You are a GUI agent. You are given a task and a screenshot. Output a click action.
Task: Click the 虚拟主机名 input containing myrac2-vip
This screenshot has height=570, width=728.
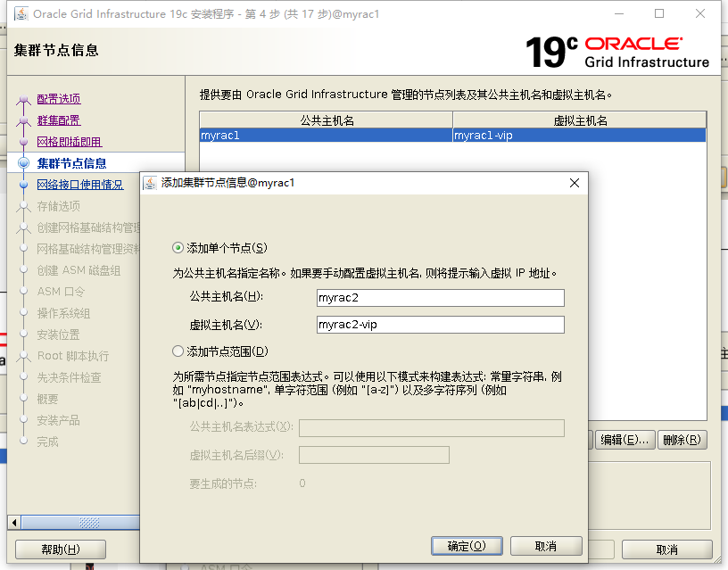440,323
